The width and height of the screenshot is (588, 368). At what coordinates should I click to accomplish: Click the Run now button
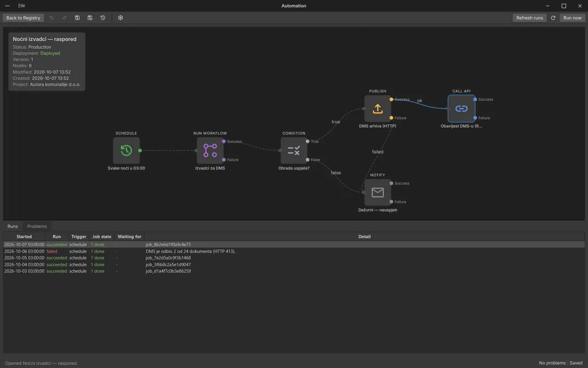(x=572, y=18)
